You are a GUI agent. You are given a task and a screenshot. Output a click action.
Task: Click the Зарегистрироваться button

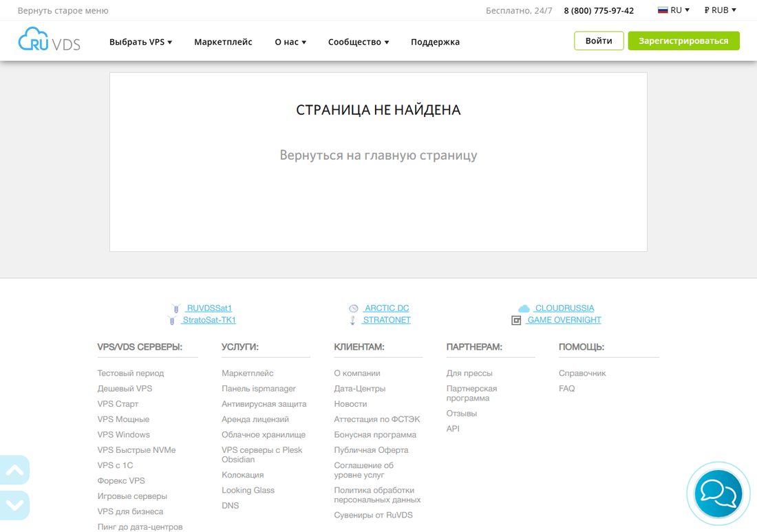point(683,41)
